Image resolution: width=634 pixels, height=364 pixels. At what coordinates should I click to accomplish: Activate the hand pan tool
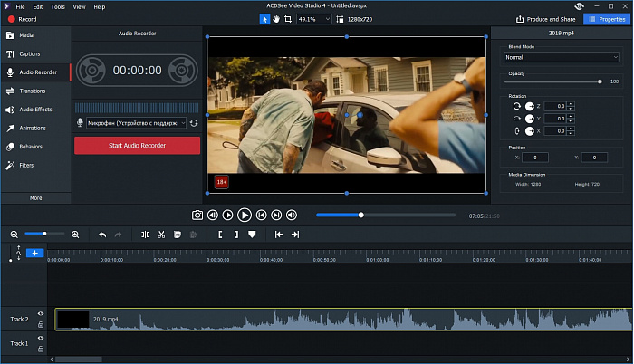[276, 19]
